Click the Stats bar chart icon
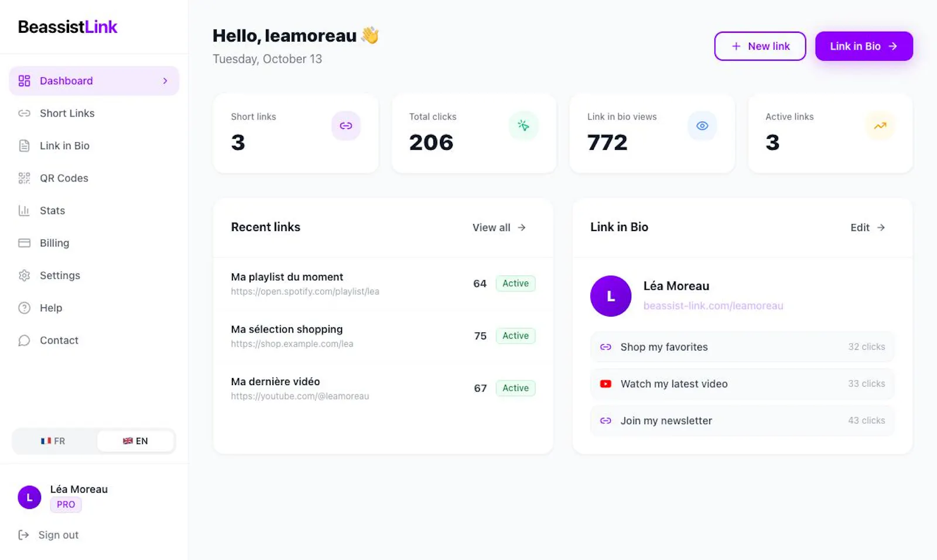This screenshot has height=560, width=937. [24, 211]
